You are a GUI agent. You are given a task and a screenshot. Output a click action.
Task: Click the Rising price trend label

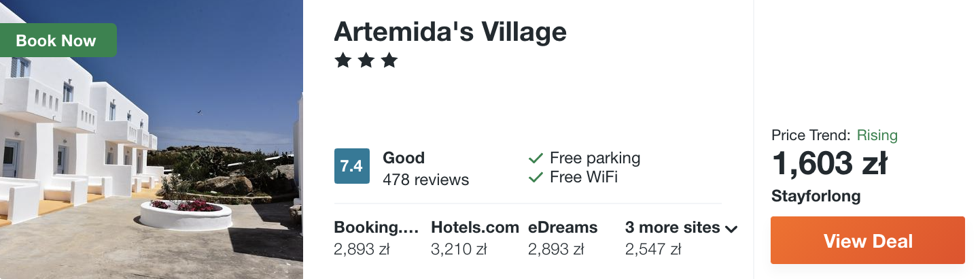877,135
